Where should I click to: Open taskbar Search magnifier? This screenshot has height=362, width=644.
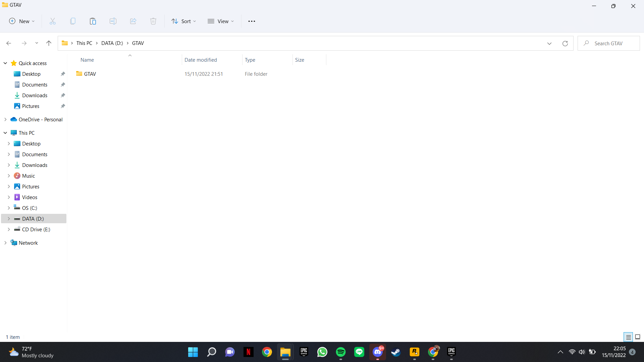[x=212, y=352]
